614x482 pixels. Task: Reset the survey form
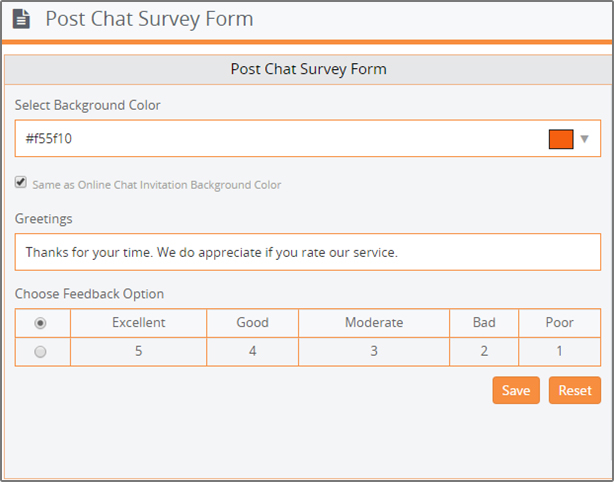575,390
